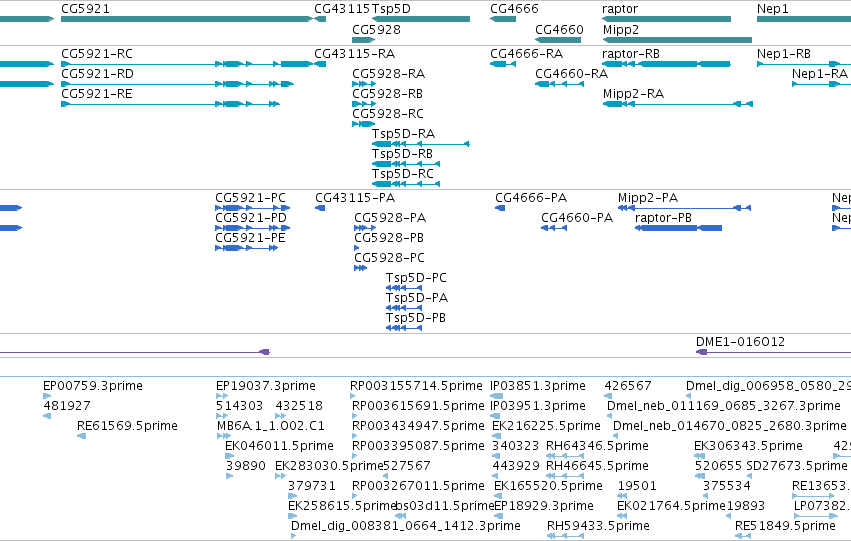
Task: Select EST SD27673.5prime
Action: click(x=749, y=476)
